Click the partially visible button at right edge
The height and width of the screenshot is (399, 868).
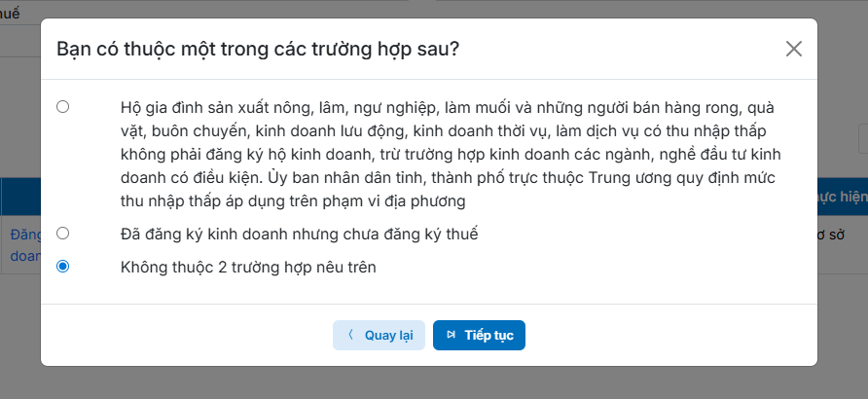[x=862, y=139]
